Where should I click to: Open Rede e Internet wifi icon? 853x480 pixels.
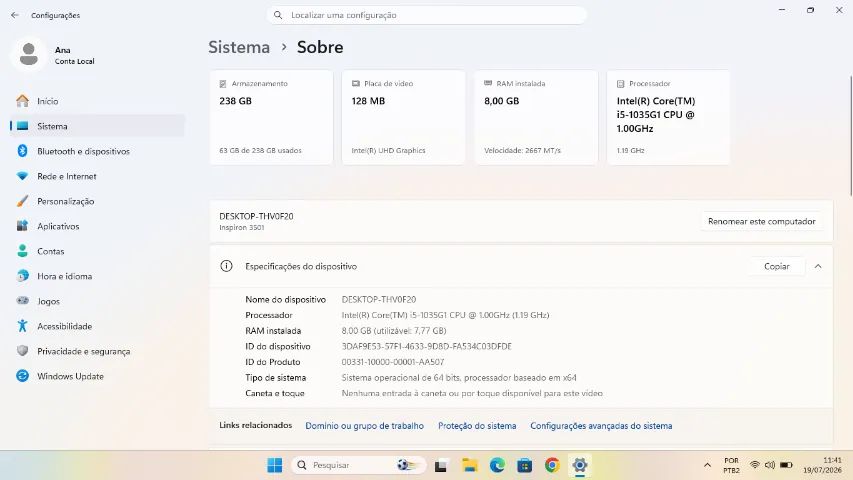tap(22, 176)
